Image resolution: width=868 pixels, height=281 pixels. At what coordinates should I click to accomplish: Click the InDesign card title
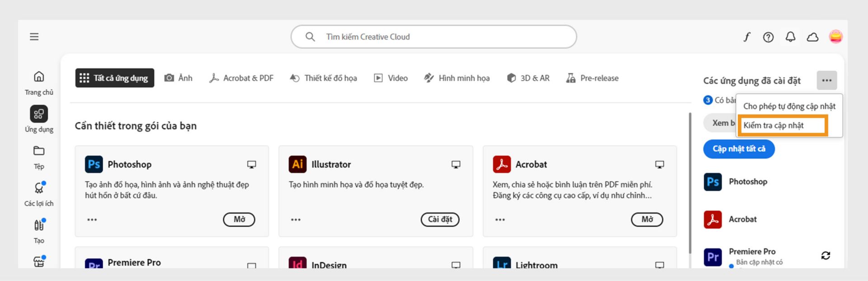coord(329,264)
